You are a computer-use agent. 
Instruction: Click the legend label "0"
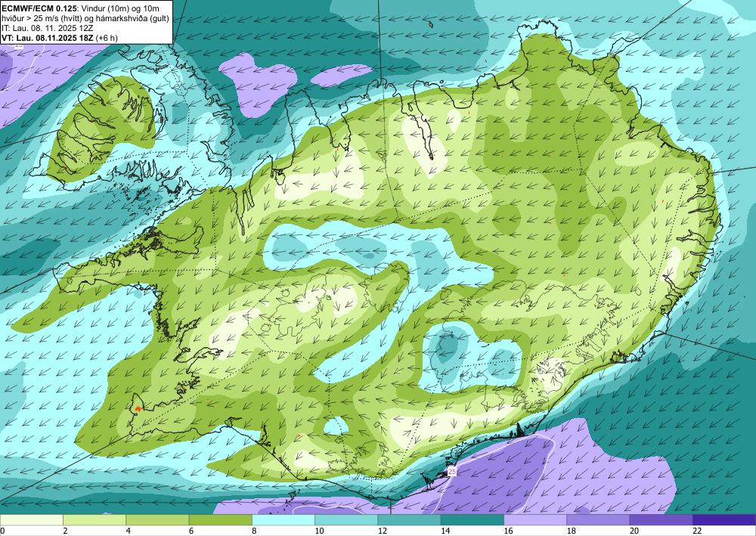(x=2, y=531)
